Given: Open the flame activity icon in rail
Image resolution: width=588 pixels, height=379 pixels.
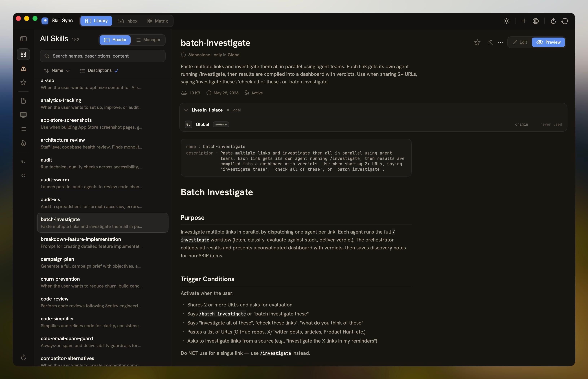Looking at the screenshot, I should pos(23,143).
